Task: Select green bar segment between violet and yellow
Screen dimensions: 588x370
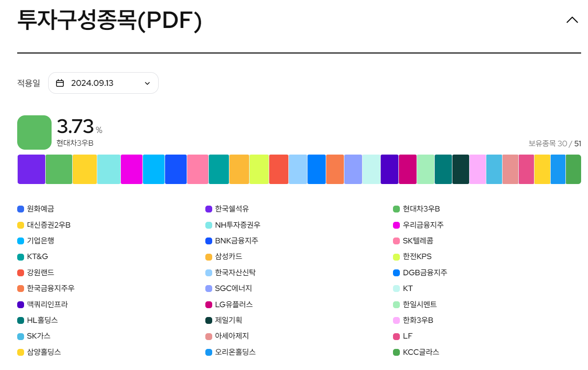Action: pyautogui.click(x=59, y=169)
